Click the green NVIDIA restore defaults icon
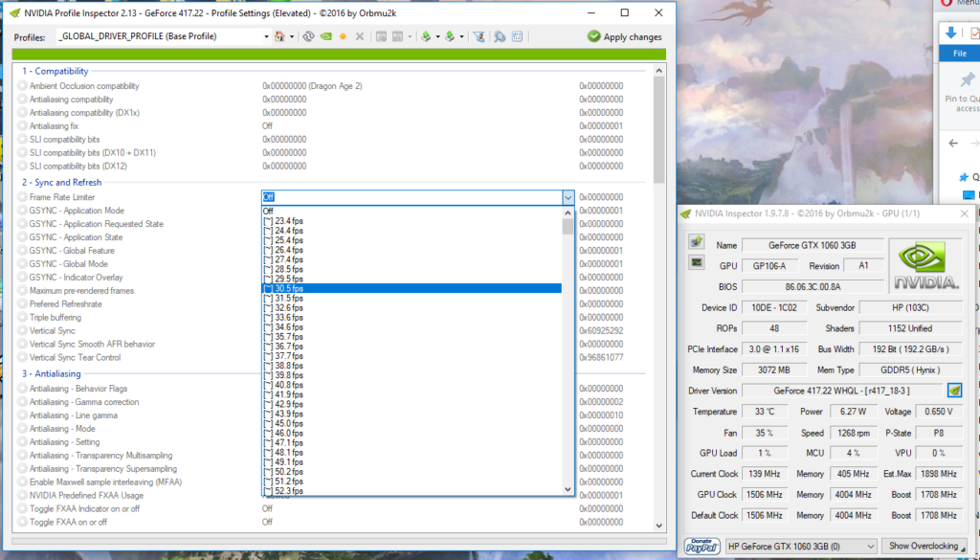This screenshot has height=560, width=980. [325, 37]
